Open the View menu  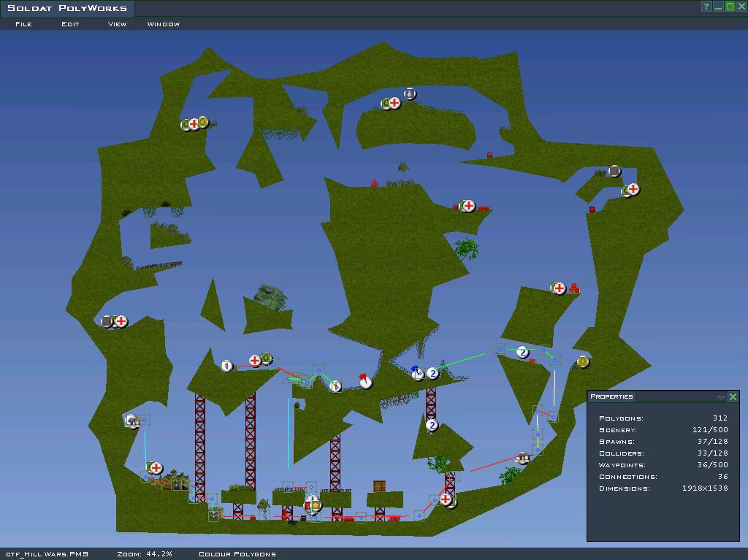click(117, 24)
